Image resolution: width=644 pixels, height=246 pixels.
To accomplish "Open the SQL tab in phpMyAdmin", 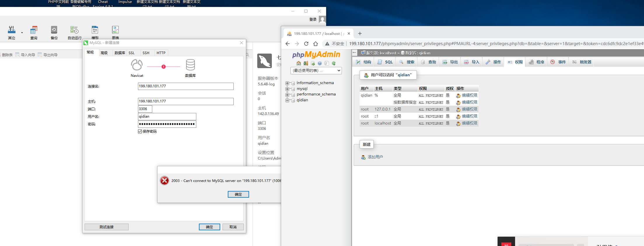I will click(385, 62).
